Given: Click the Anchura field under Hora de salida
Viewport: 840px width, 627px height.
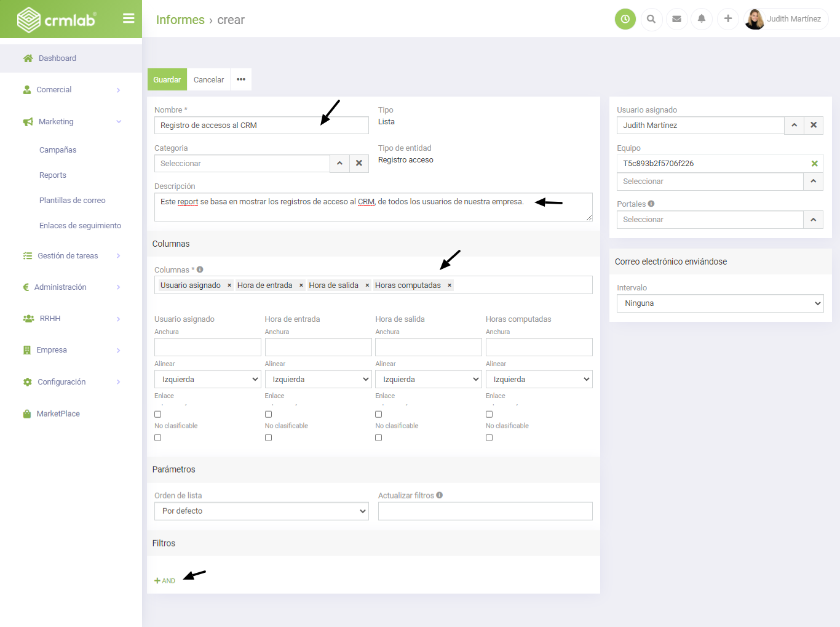Looking at the screenshot, I should tap(429, 347).
